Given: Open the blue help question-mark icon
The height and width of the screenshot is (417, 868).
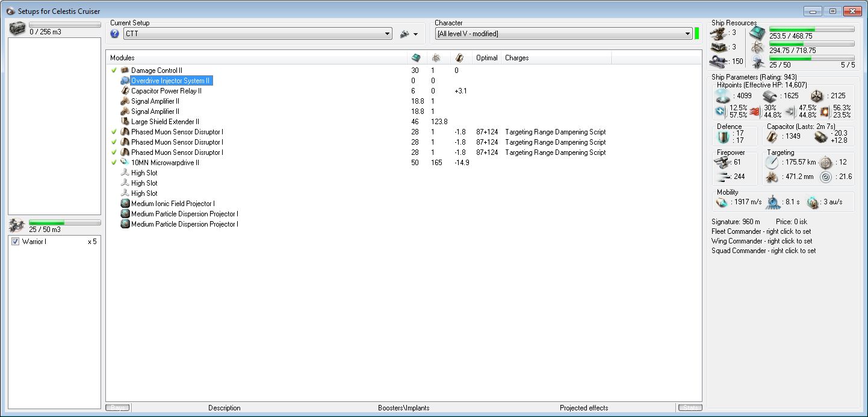Looking at the screenshot, I should 115,34.
